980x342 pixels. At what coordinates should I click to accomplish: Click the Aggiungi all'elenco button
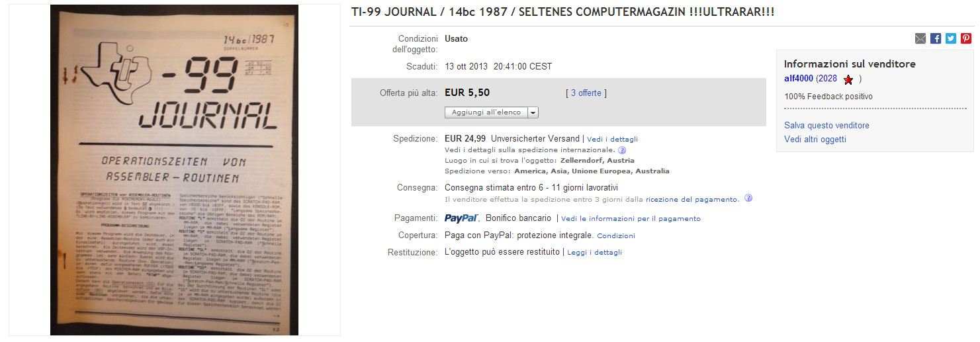pos(486,112)
